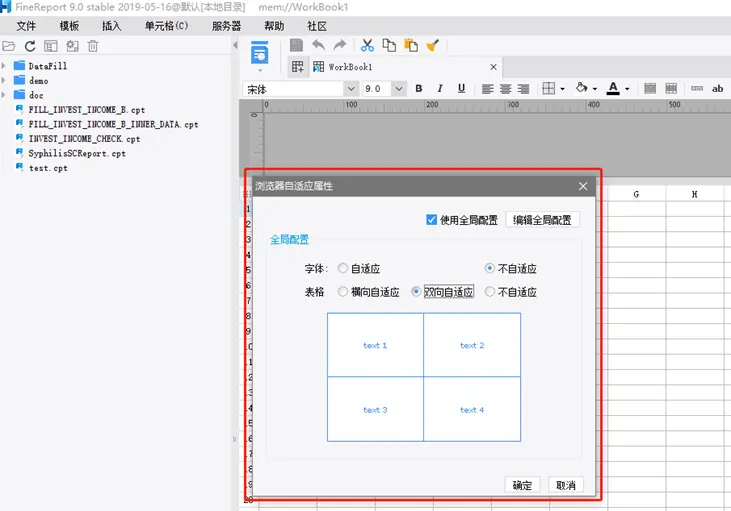Image resolution: width=731 pixels, height=511 pixels.
Task: Click the ab text widget icon
Action: click(717, 89)
